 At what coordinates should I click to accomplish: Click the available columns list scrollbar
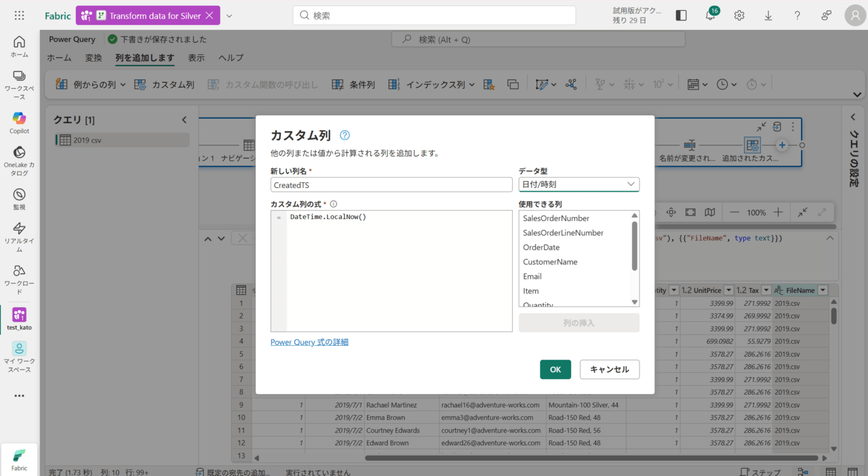pyautogui.click(x=635, y=245)
